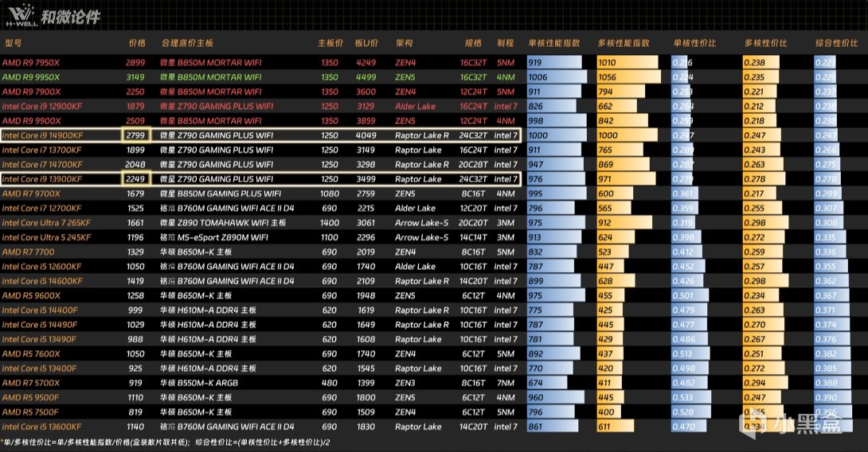
Task: Click the '0.390' overall value bar
Action: (833, 398)
